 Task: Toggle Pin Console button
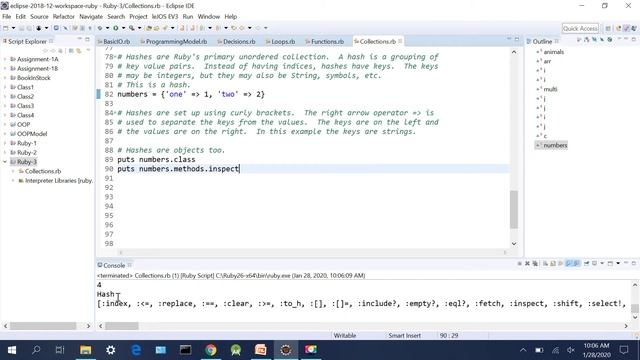[x=587, y=264]
